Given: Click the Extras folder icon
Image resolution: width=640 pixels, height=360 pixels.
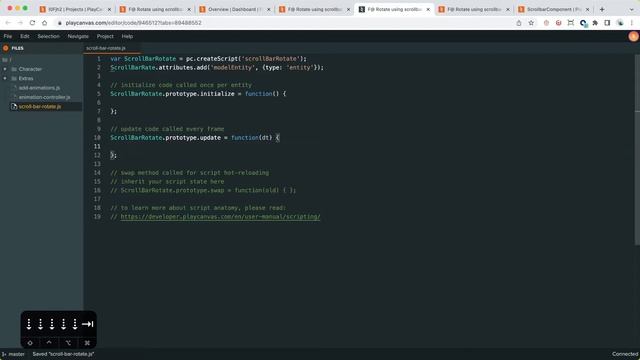Looking at the screenshot, I should pos(14,78).
